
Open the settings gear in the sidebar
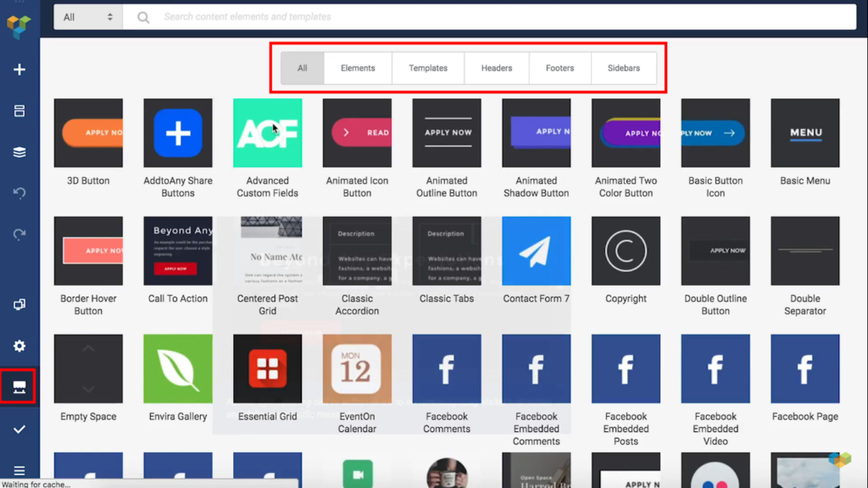[19, 346]
